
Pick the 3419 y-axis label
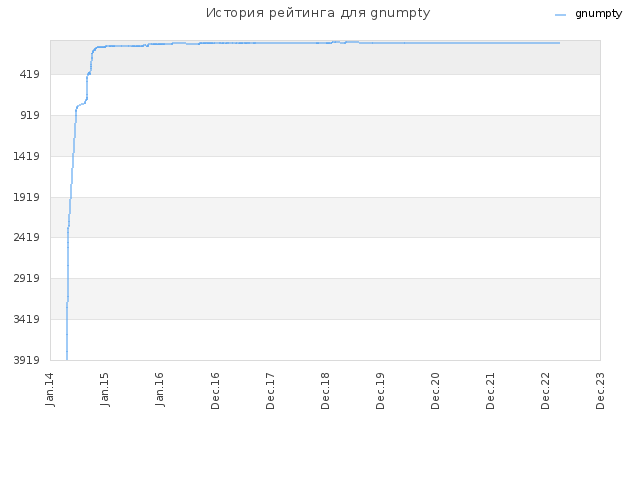point(27,319)
